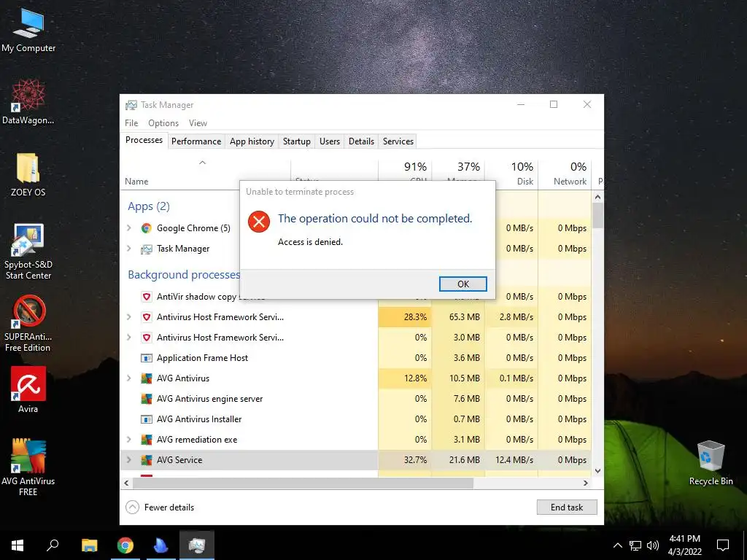Open the notification Action Center icon
The height and width of the screenshot is (560, 747).
coord(723,545)
